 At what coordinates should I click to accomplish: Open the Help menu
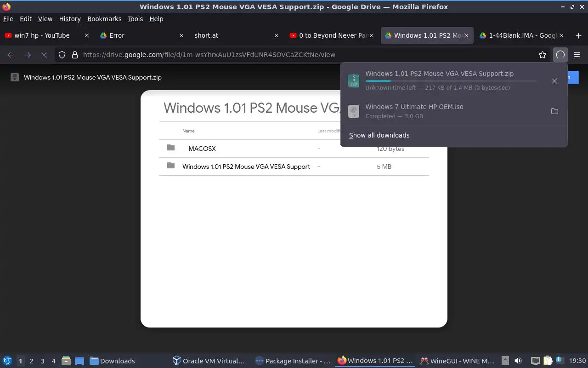tap(156, 19)
